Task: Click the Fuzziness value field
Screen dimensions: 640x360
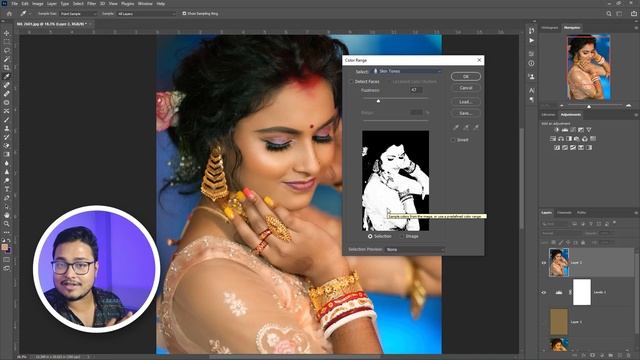Action: pyautogui.click(x=416, y=90)
